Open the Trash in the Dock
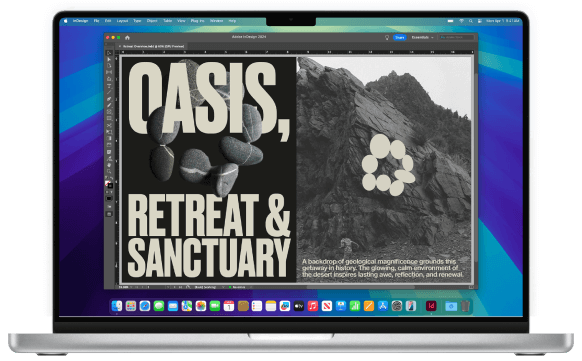Screen dimensions: 582x361 465,306
